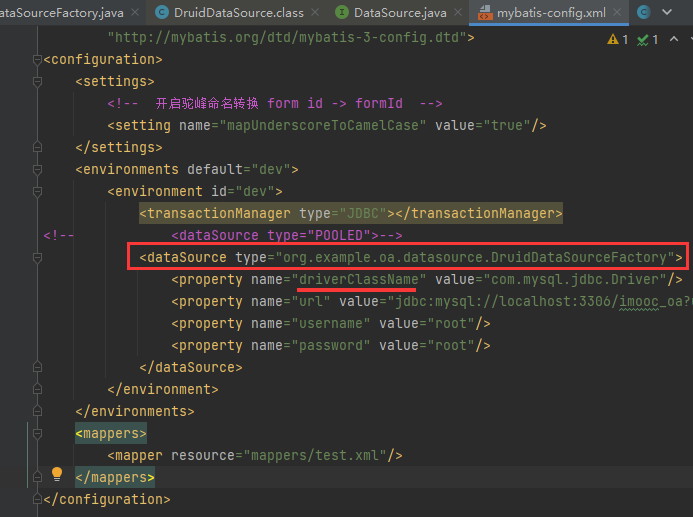This screenshot has width=693, height=517.
Task: Click the green interface icon on DataSource.java
Action: (x=342, y=12)
